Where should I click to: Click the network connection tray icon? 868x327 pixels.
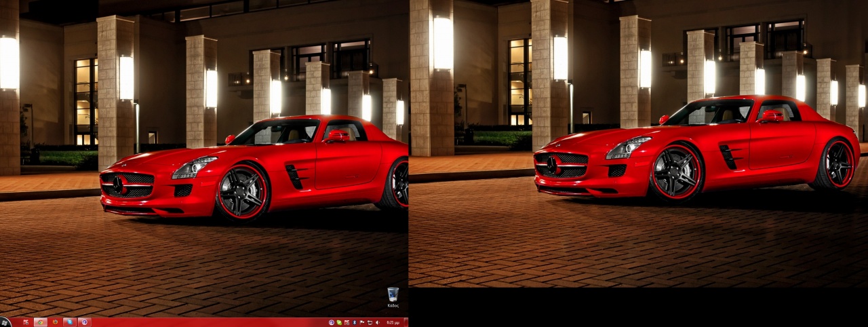click(x=370, y=322)
